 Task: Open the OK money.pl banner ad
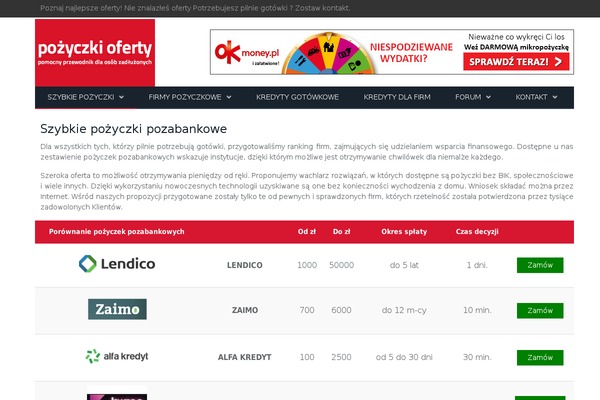pos(392,52)
